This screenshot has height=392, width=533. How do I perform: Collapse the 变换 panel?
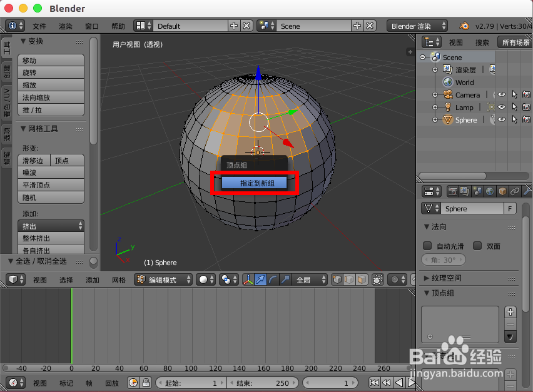click(x=23, y=41)
